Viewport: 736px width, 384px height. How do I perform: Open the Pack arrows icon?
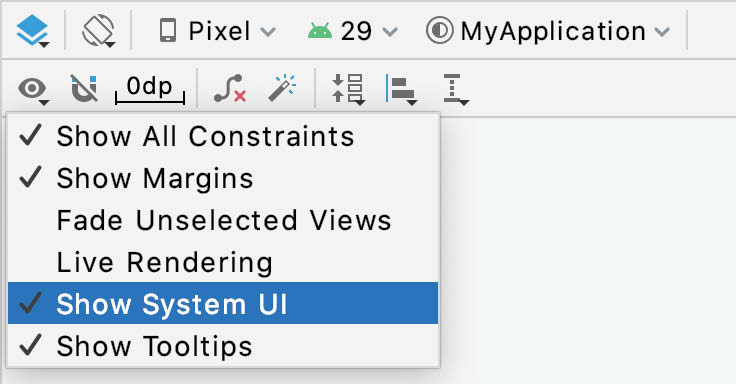point(348,89)
